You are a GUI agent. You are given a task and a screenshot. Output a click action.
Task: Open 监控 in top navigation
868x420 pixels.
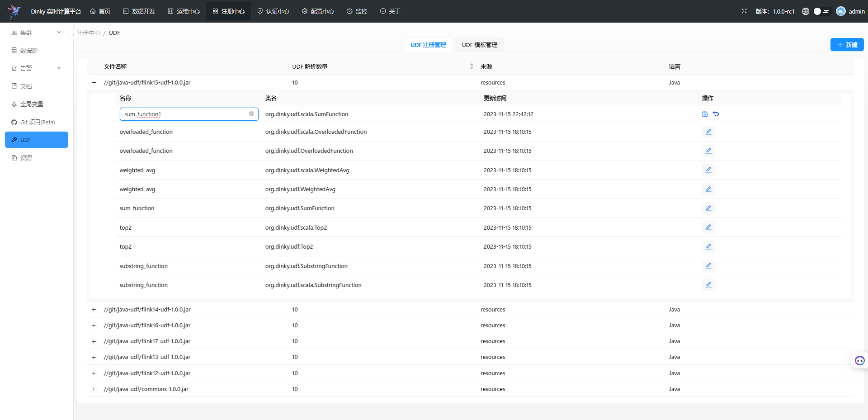pyautogui.click(x=357, y=11)
